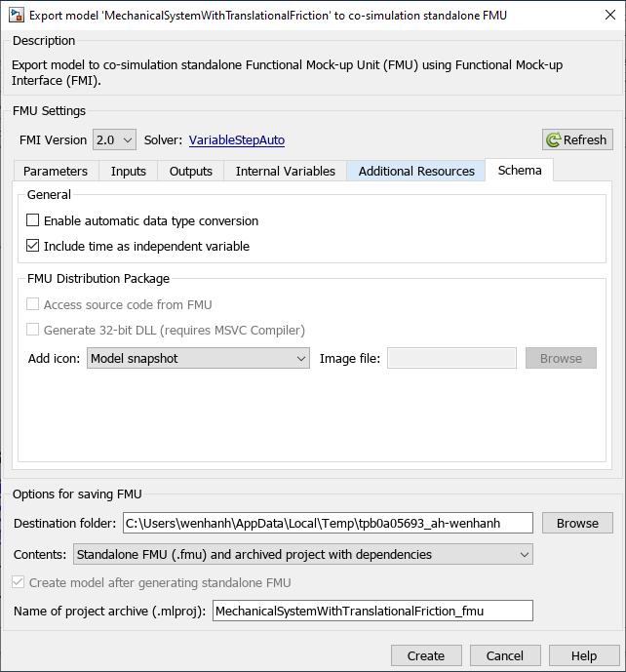626x672 pixels.
Task: Click the Create button
Action: 426,655
